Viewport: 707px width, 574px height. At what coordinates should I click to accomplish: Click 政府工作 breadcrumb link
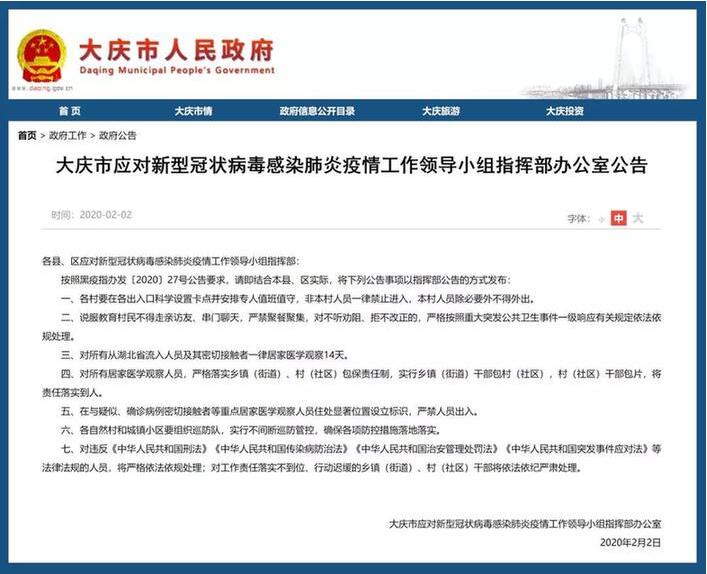click(67, 135)
